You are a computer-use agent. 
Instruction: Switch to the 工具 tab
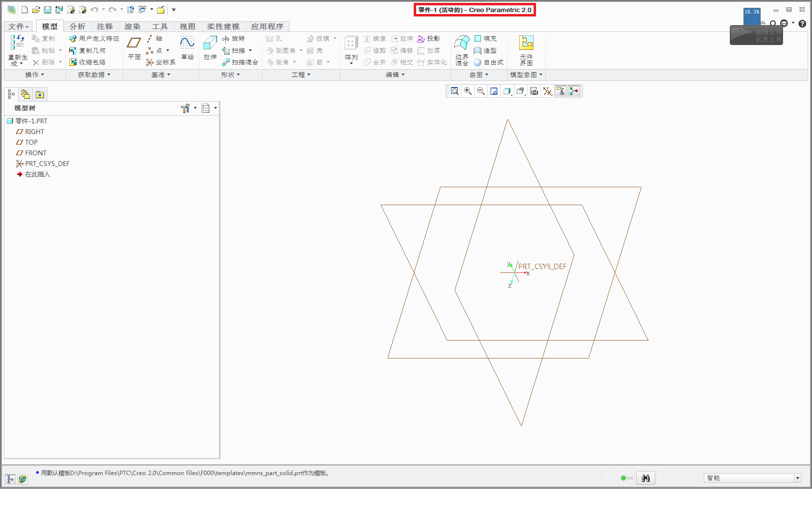160,27
